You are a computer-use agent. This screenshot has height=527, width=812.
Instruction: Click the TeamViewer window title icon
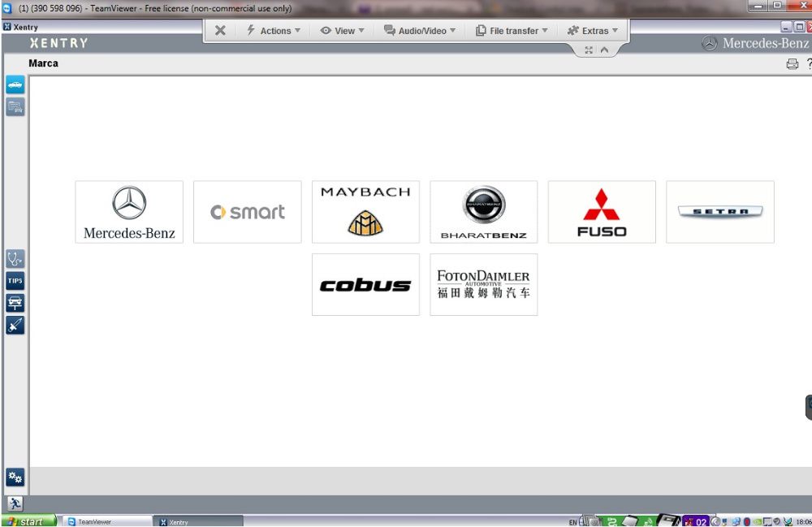[6, 8]
